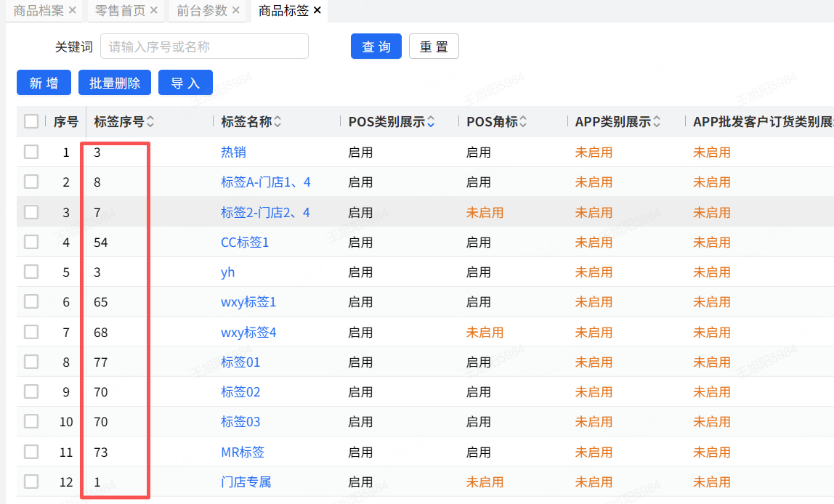The height and width of the screenshot is (504, 834).
Task: Click tag number 54 cell
Action: (100, 243)
